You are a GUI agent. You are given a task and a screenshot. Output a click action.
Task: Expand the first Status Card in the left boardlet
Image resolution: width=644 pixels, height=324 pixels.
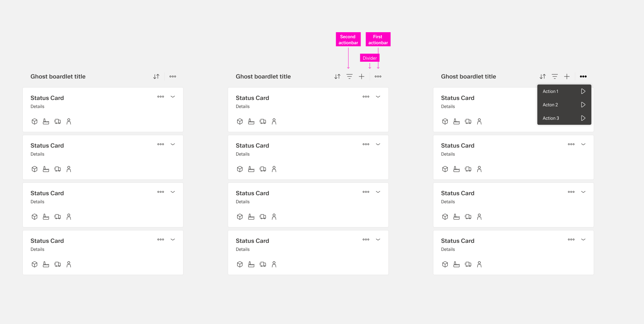pyautogui.click(x=173, y=97)
